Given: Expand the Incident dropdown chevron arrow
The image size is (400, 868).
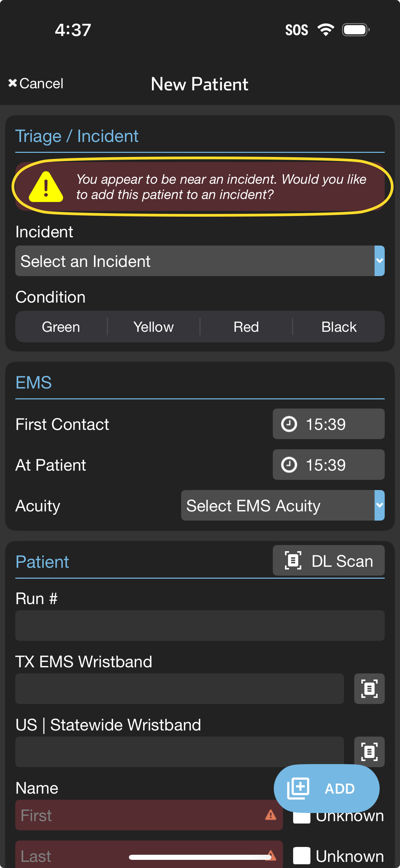Looking at the screenshot, I should (x=379, y=261).
